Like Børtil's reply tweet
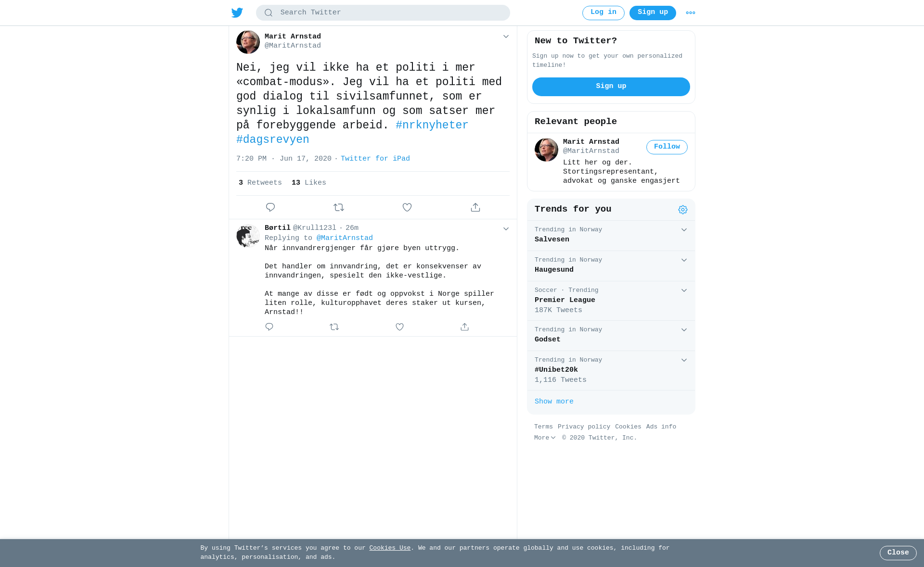The image size is (924, 567). (399, 327)
